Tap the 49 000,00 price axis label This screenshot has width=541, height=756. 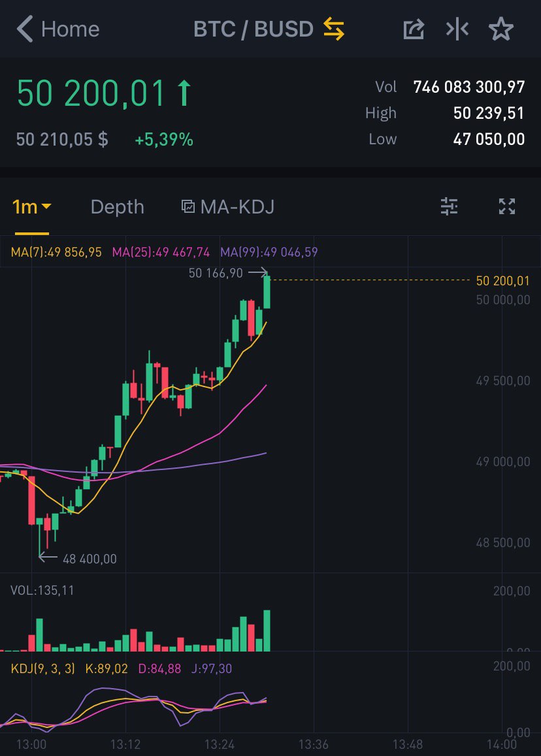503,462
